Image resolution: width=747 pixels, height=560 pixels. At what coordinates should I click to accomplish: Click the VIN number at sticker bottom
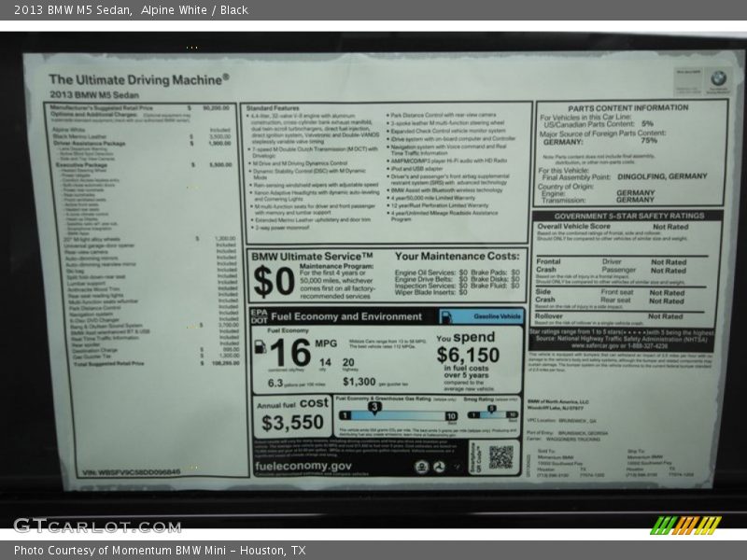pyautogui.click(x=132, y=472)
